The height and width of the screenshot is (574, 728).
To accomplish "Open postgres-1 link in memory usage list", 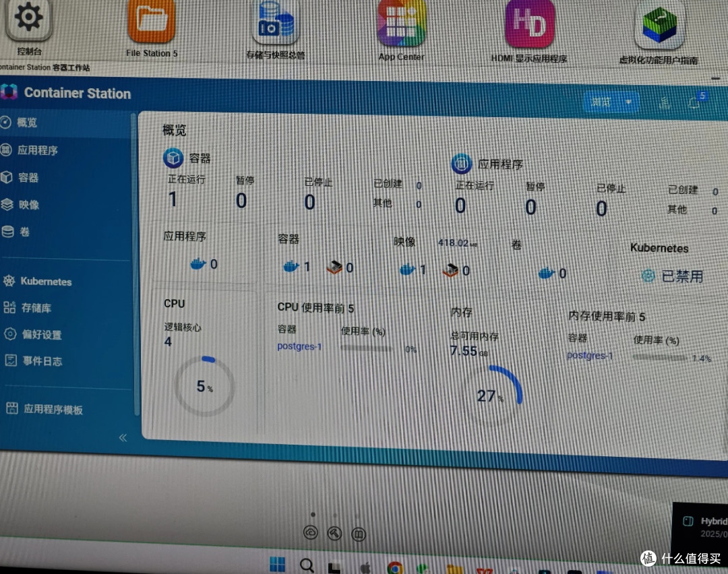I will pyautogui.click(x=590, y=356).
